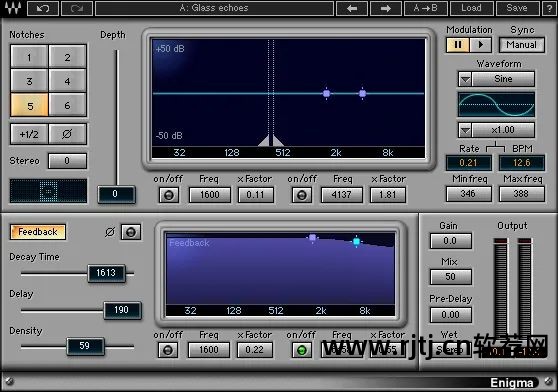Switch the Sync mode Manual button
Viewport: 558px width, 392px height.
[x=522, y=45]
